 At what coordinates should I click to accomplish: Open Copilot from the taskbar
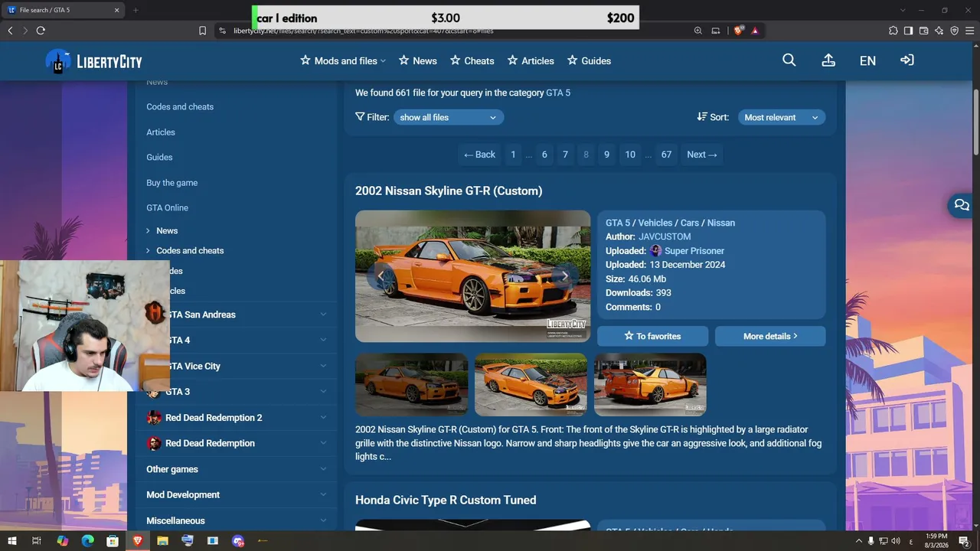pyautogui.click(x=62, y=541)
